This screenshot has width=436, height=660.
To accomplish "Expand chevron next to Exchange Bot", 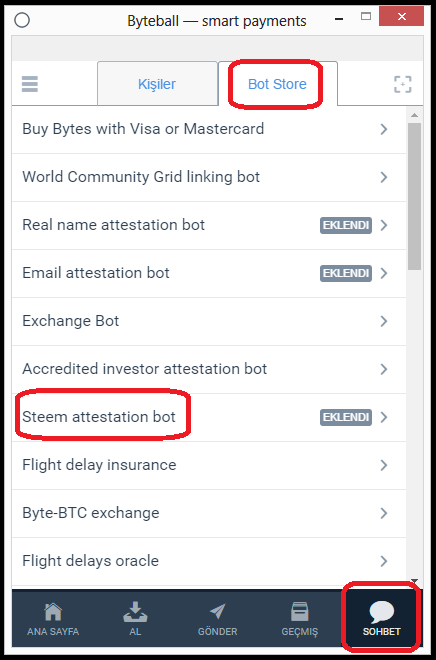I will [383, 321].
